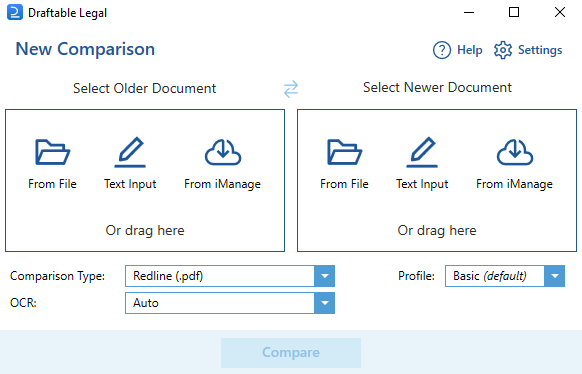The image size is (582, 374).
Task: Click the newer document drag area
Action: [x=437, y=180]
